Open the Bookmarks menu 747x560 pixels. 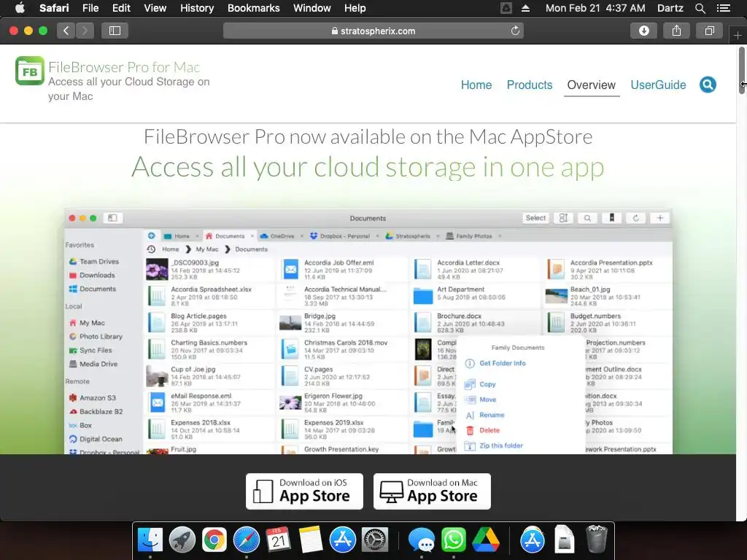(253, 8)
